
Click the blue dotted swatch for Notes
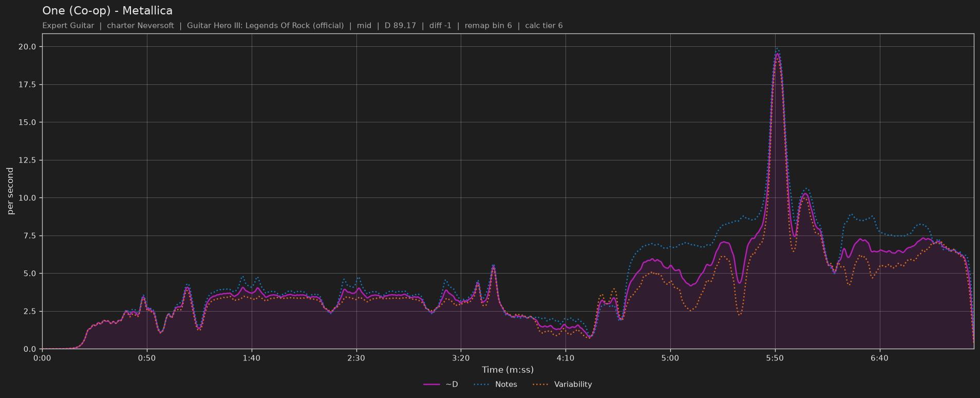point(482,385)
